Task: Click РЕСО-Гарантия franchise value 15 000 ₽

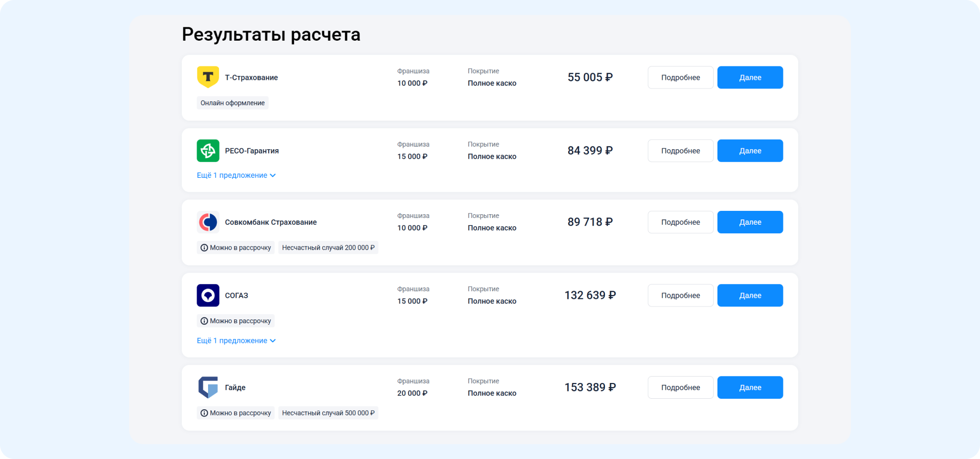Action: (412, 156)
